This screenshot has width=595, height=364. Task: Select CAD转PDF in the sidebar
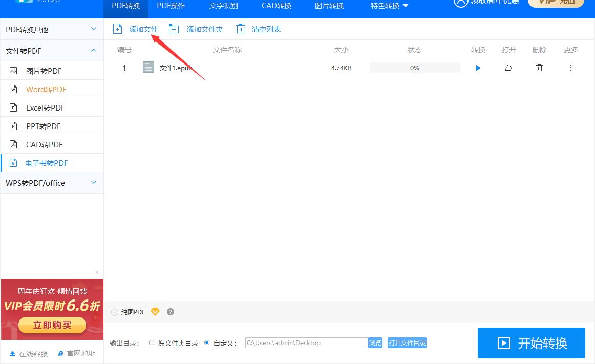(x=52, y=144)
